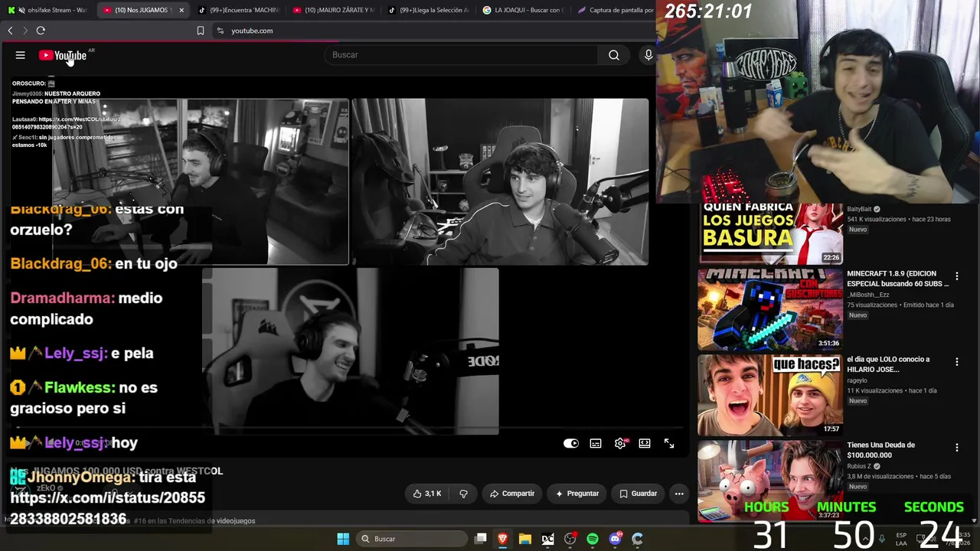Switch the player to theater mode
The height and width of the screenshot is (551, 980).
pyautogui.click(x=645, y=443)
